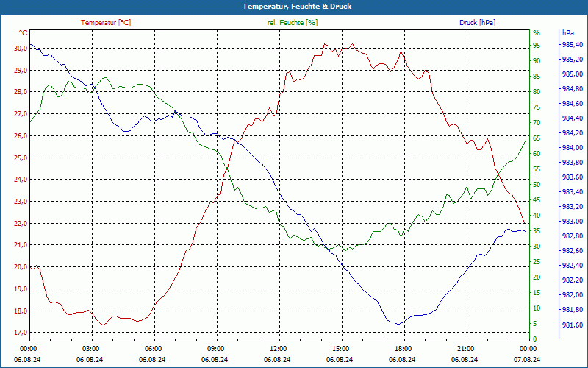Click the red "°C" axis unit label
The height and width of the screenshot is (368, 588).
[23, 33]
